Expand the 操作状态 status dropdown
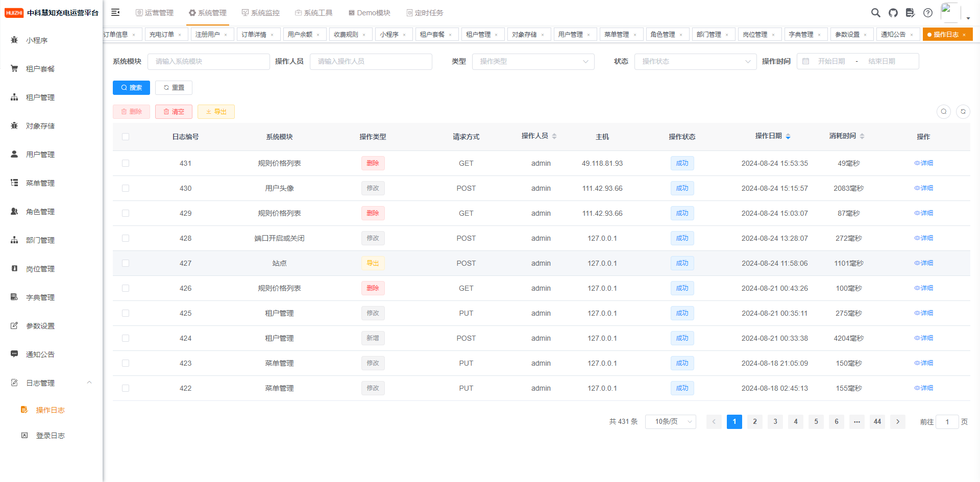 [695, 61]
